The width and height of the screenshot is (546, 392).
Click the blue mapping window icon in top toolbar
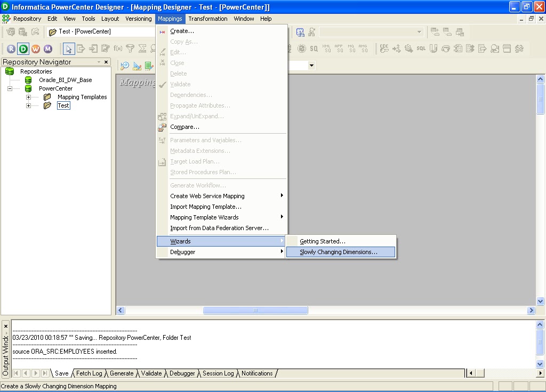[x=300, y=32]
